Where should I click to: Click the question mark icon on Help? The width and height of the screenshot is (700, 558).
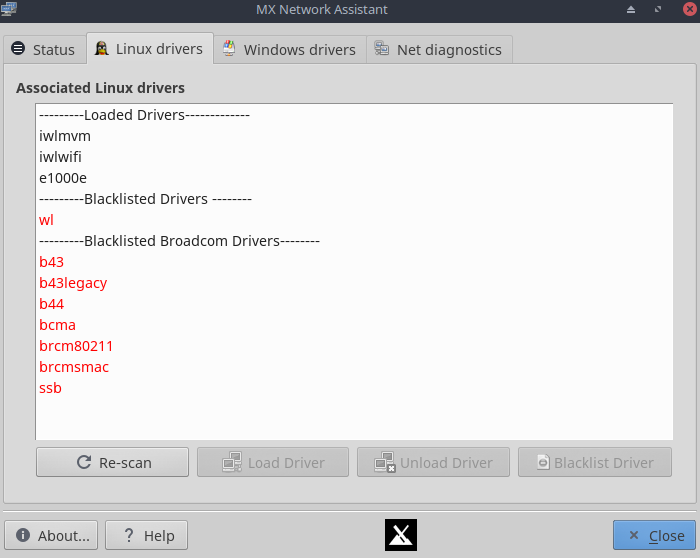(x=129, y=535)
